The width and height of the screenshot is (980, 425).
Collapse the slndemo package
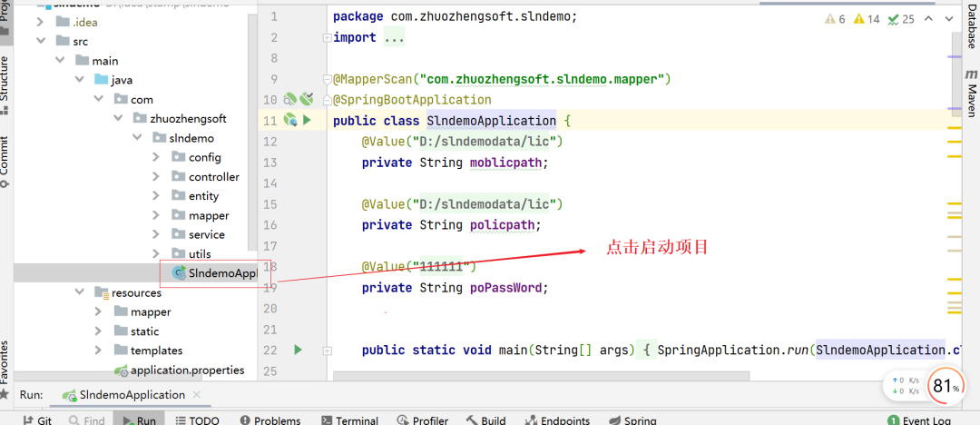[x=138, y=138]
